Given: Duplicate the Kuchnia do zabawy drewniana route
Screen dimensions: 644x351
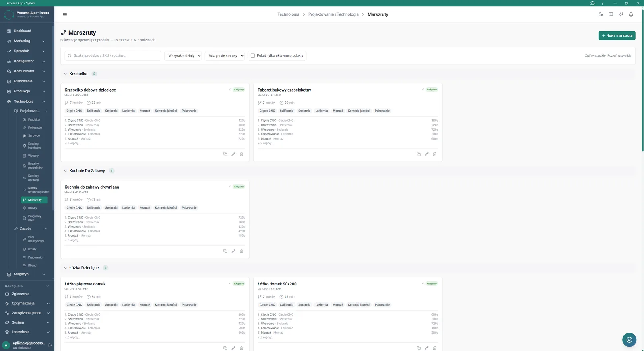Looking at the screenshot, I should (x=225, y=251).
